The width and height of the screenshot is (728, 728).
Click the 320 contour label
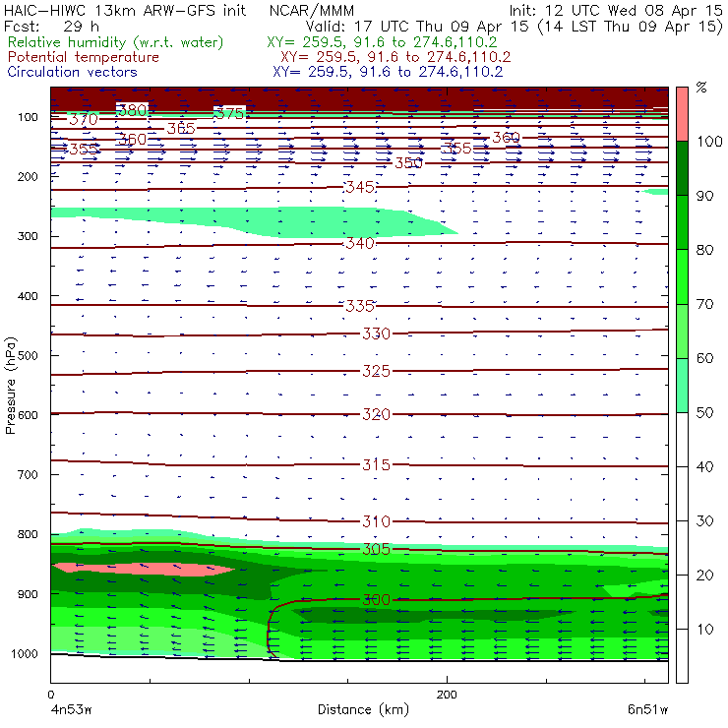[x=376, y=413]
